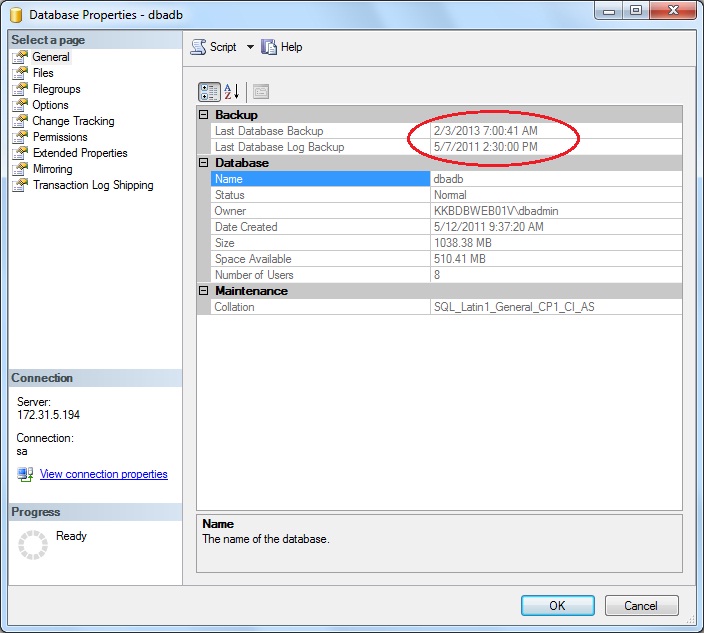The height and width of the screenshot is (633, 704).
Task: Click the Change Tracking page icon
Action: pos(20,121)
